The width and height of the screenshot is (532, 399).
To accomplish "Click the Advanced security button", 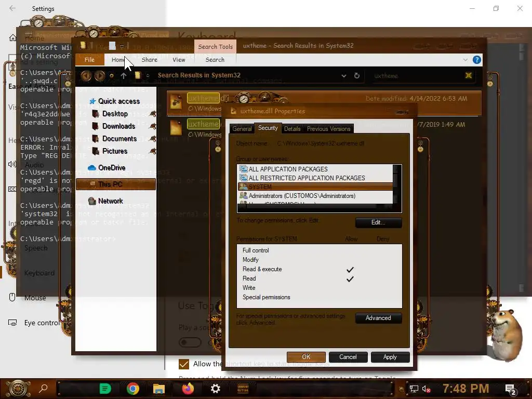I will click(x=378, y=318).
